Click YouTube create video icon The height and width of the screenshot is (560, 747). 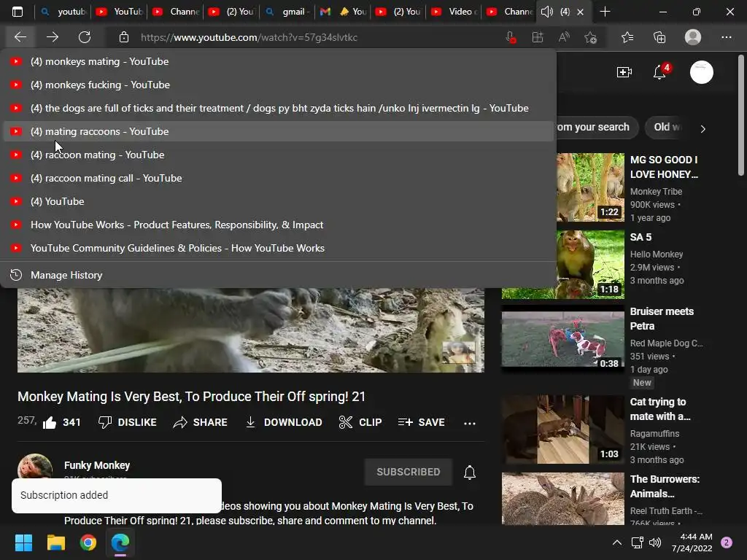point(624,72)
